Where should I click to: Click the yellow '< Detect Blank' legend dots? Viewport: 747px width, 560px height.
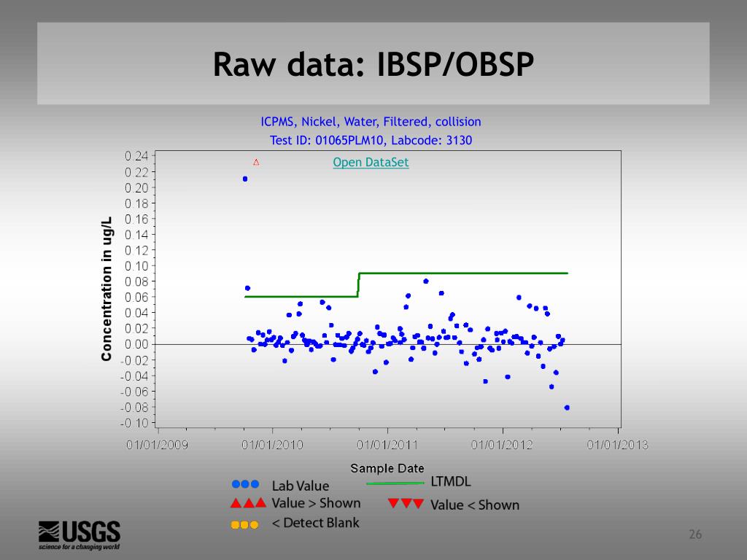pyautogui.click(x=244, y=525)
